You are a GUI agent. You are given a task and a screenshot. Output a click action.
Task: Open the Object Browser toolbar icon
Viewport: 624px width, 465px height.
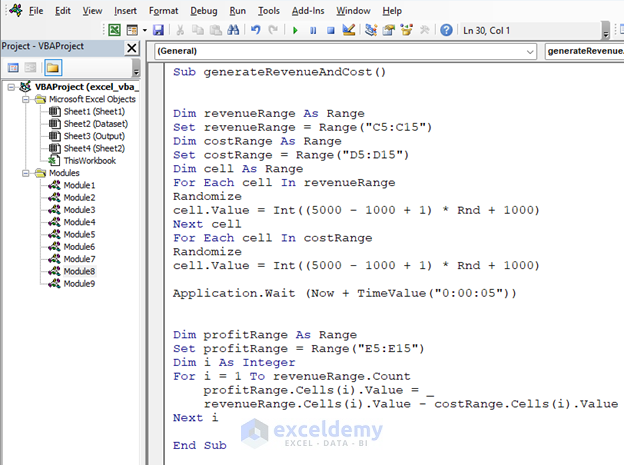407,30
